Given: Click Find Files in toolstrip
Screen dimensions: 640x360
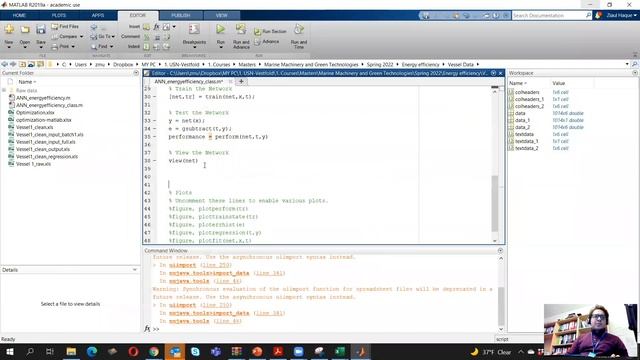Looking at the screenshot, I should [65, 27].
